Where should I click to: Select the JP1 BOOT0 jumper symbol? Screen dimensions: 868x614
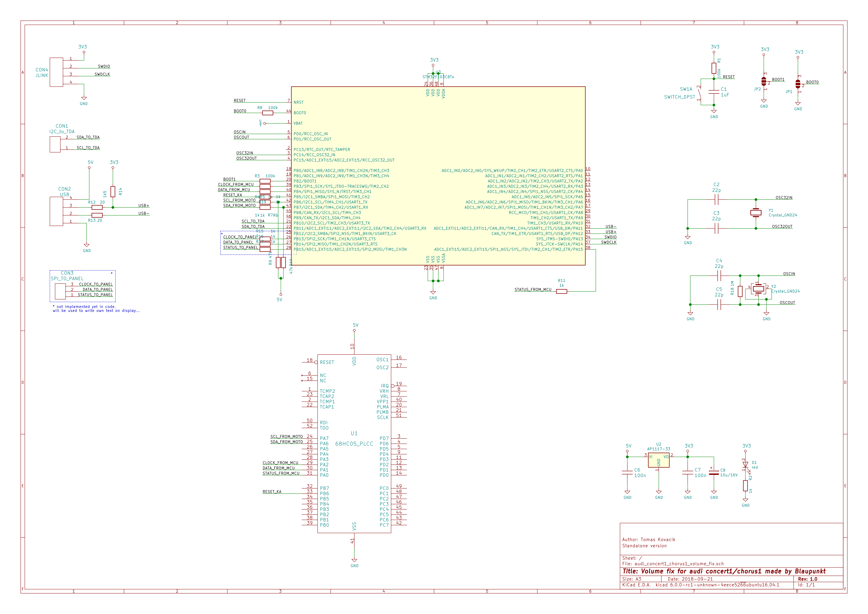point(798,84)
